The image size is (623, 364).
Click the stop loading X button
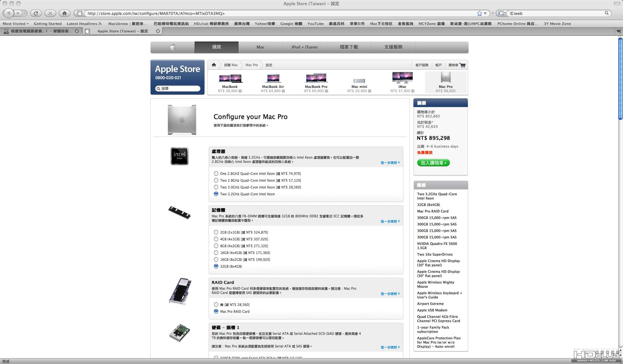point(50,13)
